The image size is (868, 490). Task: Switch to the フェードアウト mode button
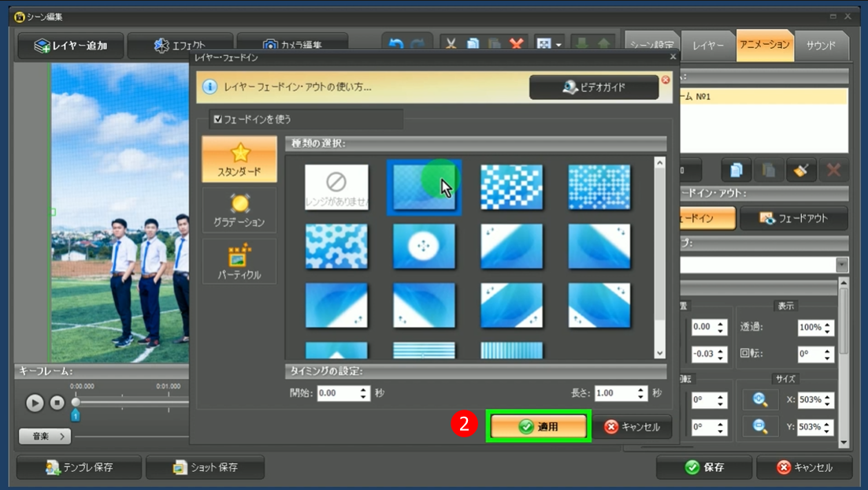(x=793, y=218)
